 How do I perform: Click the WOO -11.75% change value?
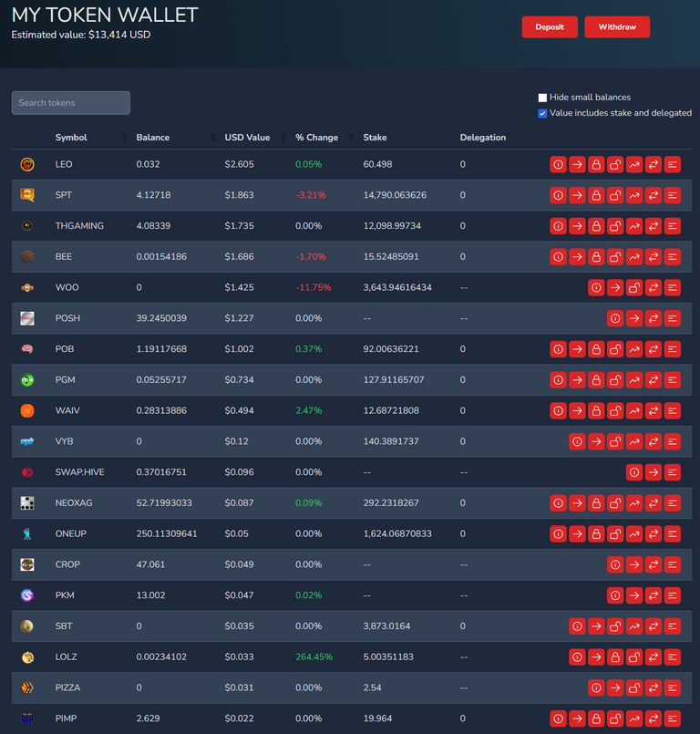(313, 287)
